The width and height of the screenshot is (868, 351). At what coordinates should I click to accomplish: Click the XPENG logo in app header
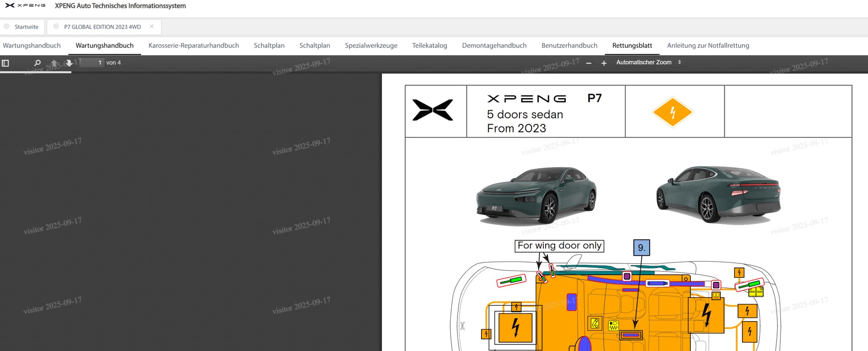tap(25, 6)
